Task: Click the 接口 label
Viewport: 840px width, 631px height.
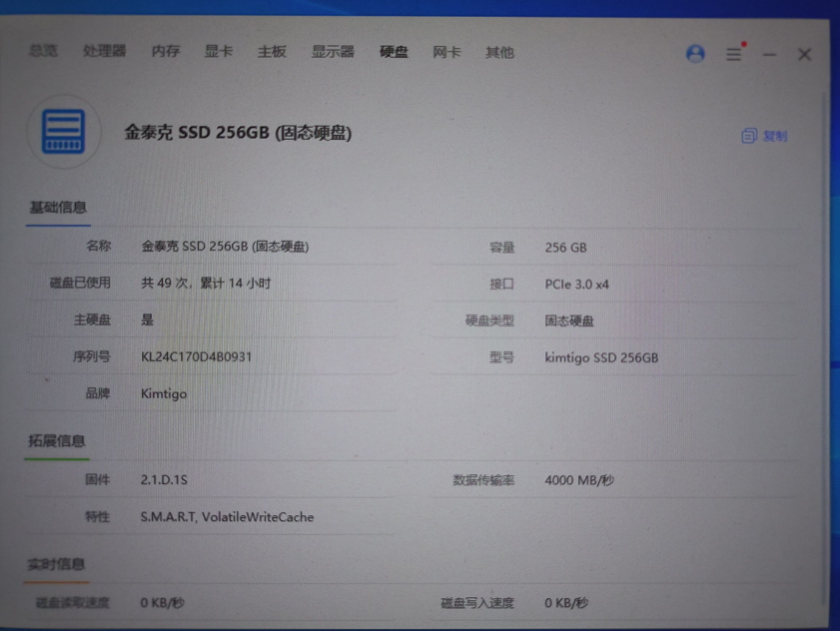Action: tap(502, 284)
